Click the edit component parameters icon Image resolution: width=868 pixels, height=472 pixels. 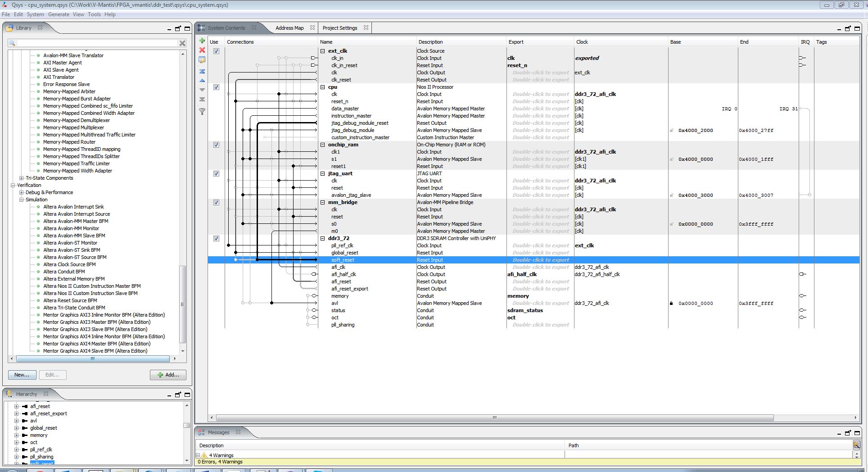(x=202, y=60)
